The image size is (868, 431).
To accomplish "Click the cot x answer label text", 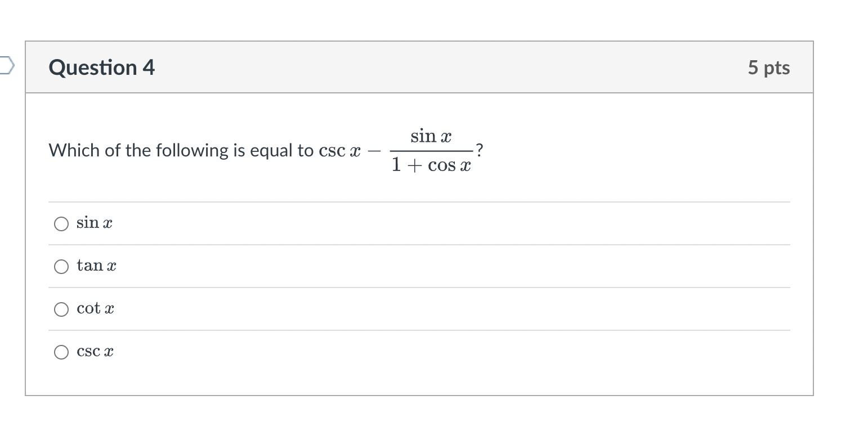I will tap(95, 308).
